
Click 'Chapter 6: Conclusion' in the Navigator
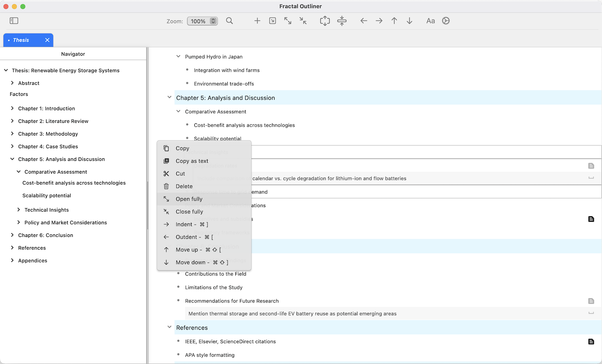[46, 235]
